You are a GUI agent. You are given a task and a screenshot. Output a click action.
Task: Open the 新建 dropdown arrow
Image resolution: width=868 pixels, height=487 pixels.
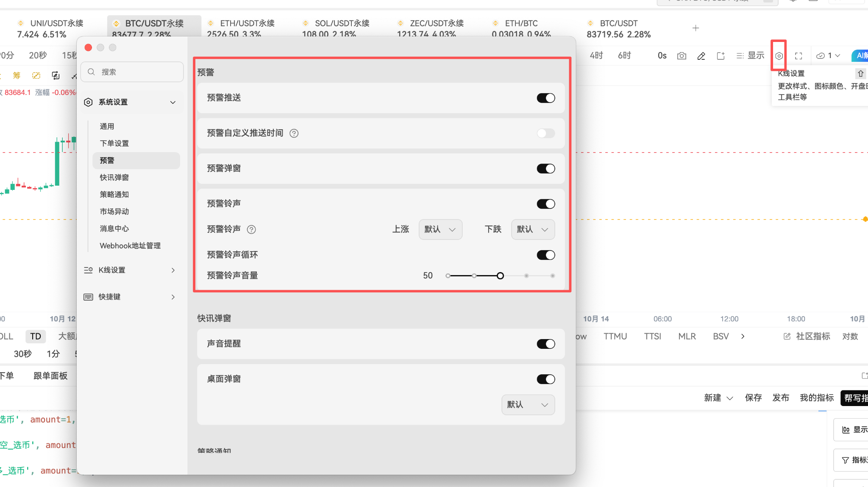[730, 398]
